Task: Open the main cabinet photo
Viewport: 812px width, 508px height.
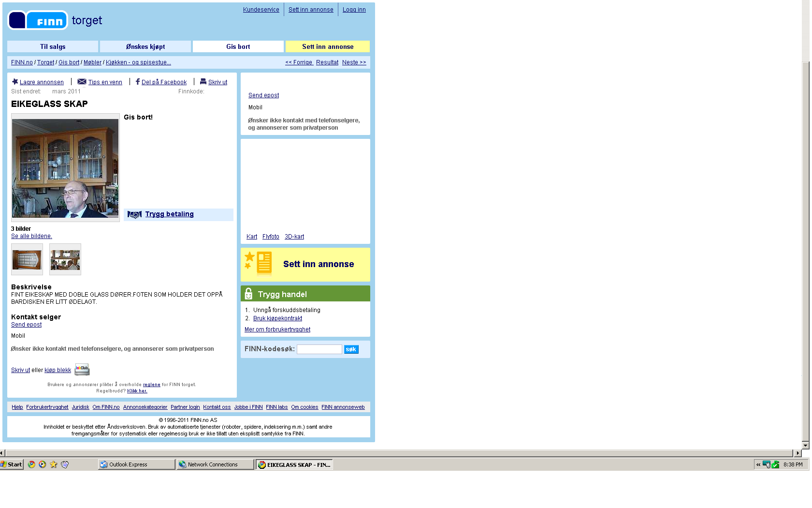Action: coord(65,168)
